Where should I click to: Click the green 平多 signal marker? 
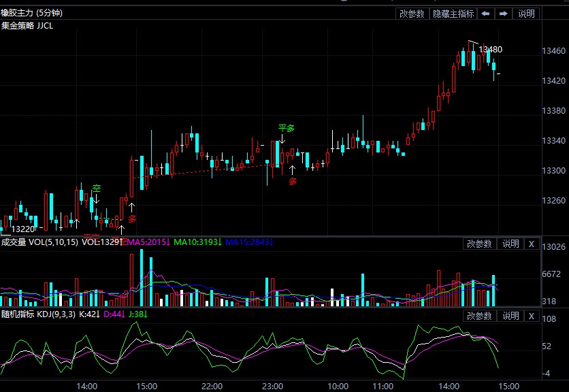tap(285, 128)
